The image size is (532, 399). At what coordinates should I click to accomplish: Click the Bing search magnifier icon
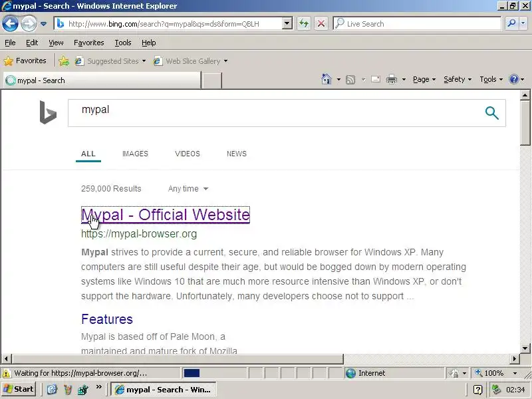(x=491, y=112)
